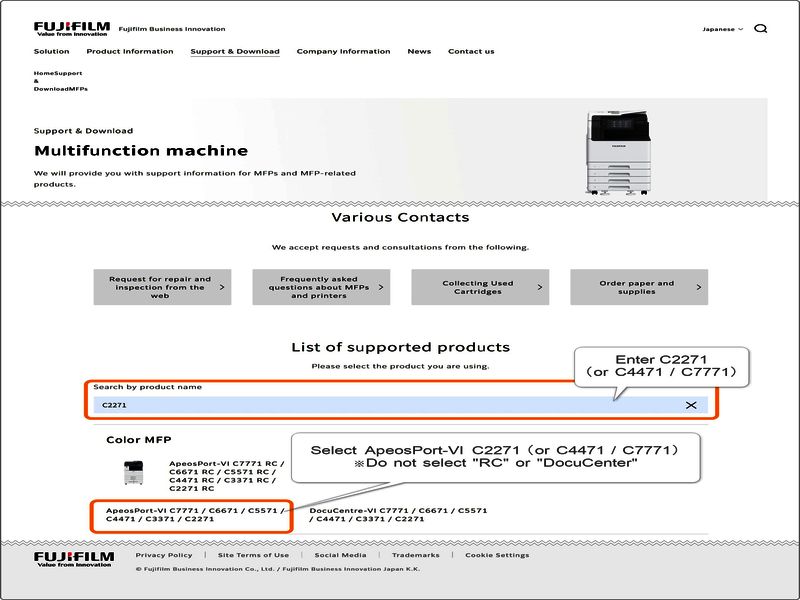
Task: Open Frequently asked questions about MFPs button
Action: (x=321, y=287)
